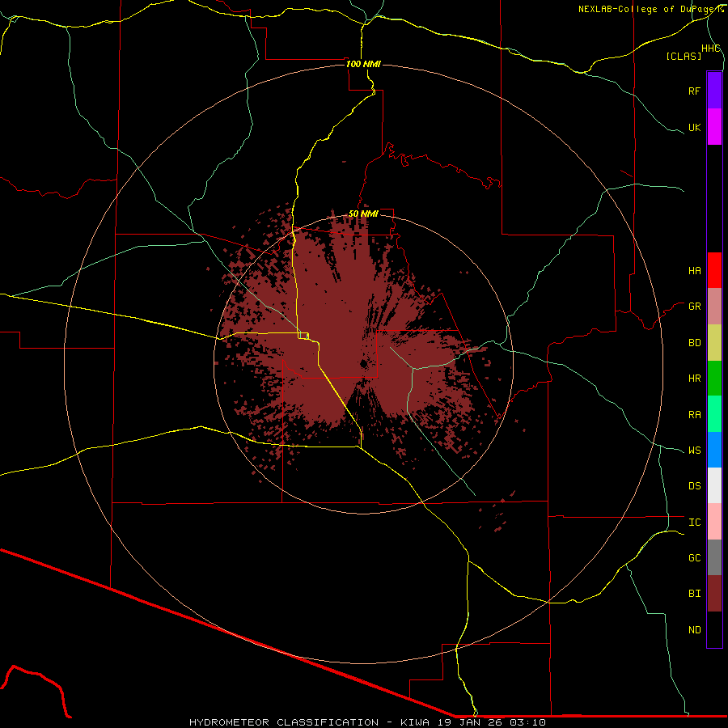728x728 pixels.
Task: Click the RA legend label
Action: pyautogui.click(x=694, y=415)
